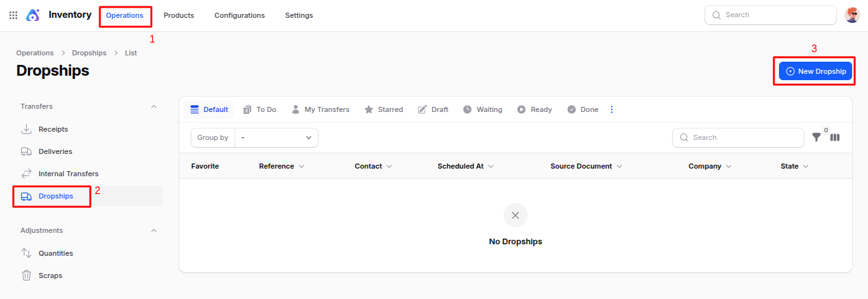Image resolution: width=868 pixels, height=299 pixels.
Task: Open the column manager icon
Action: 835,137
